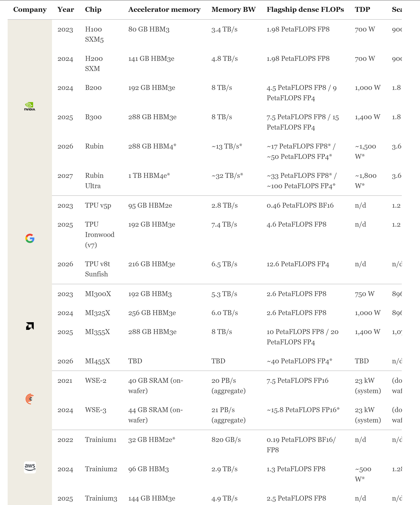
Task: Select the Rubin Ultra chip cell
Action: point(94,181)
